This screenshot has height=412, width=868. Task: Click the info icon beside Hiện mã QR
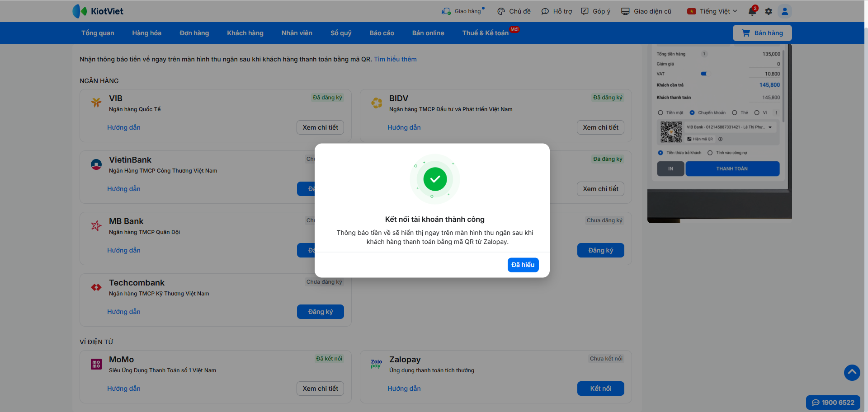pyautogui.click(x=720, y=139)
